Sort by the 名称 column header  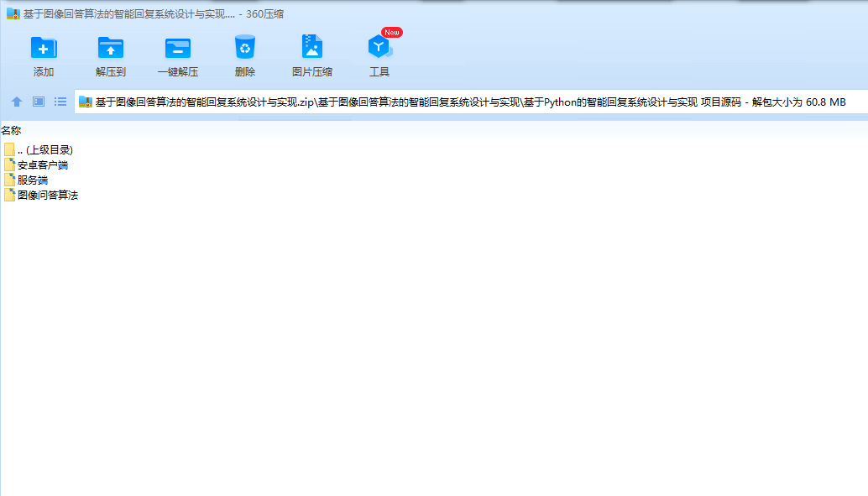click(x=11, y=131)
